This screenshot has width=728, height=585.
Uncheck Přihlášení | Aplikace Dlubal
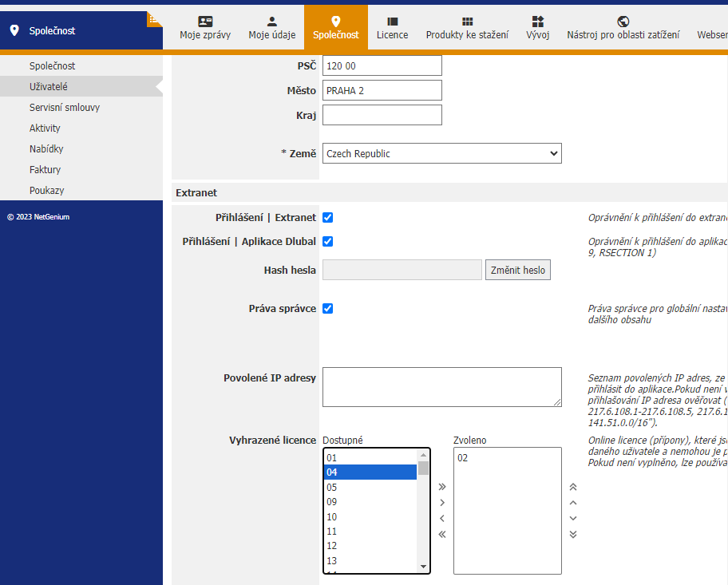[328, 241]
